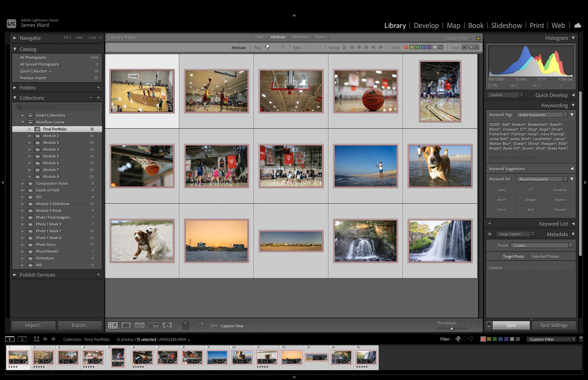Toggle unedited photos filter icon
This screenshot has width=588, height=380.
pyautogui.click(x=318, y=47)
